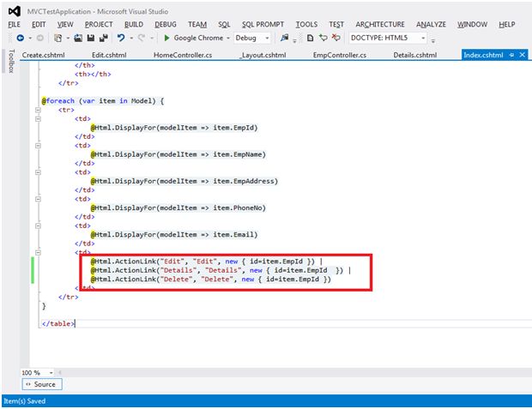Open the Toolbox side panel
The image size is (532, 409).
pyautogui.click(x=11, y=61)
